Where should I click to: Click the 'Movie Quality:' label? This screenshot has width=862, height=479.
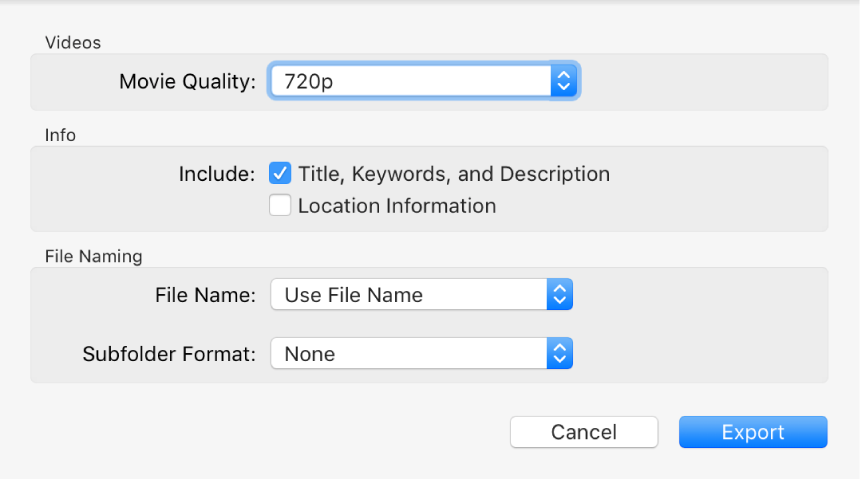click(x=187, y=81)
